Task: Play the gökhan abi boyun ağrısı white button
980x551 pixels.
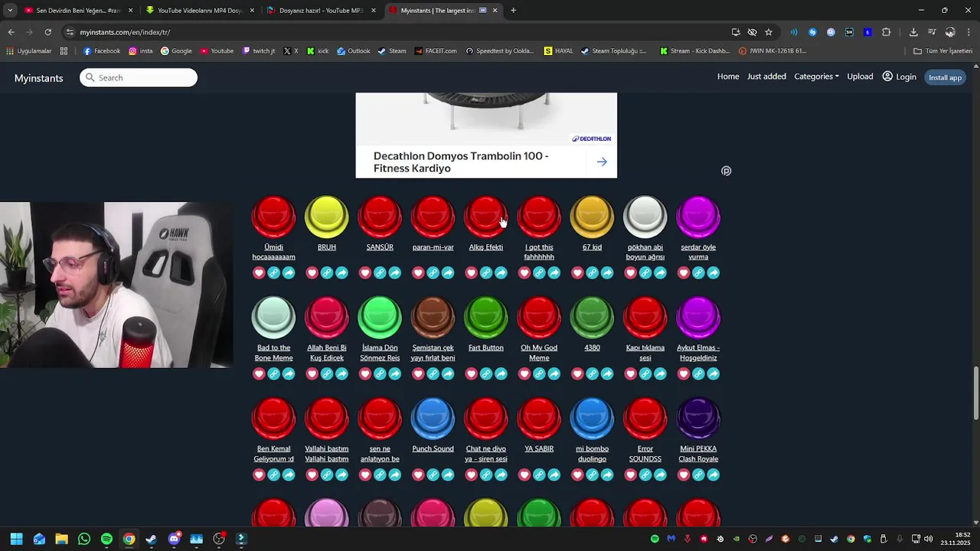Action: pos(645,217)
